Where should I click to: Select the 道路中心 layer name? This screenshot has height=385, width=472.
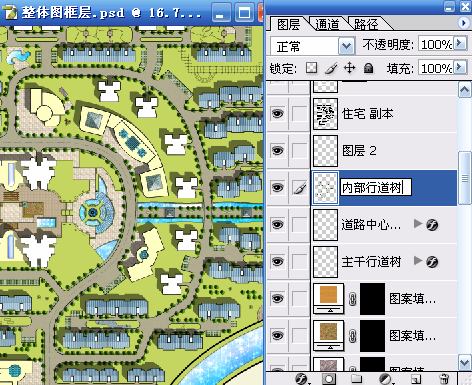371,225
